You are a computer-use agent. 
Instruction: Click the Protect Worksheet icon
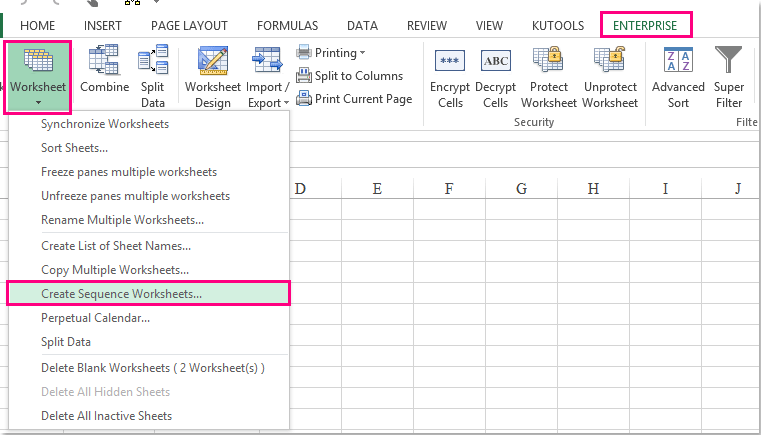pos(549,62)
